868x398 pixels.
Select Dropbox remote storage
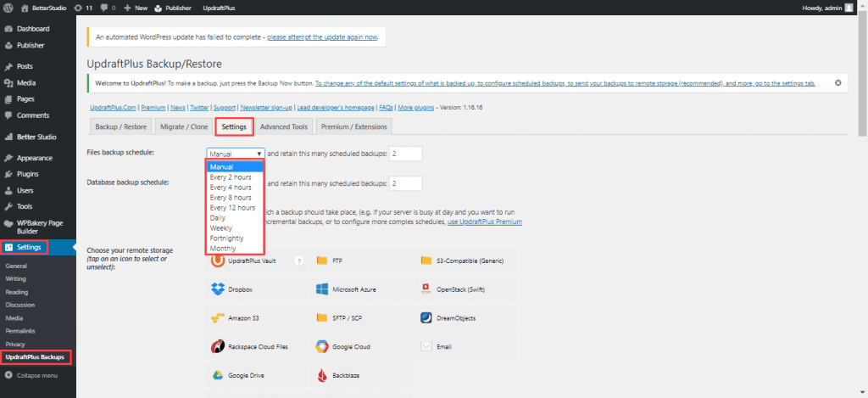coord(258,289)
